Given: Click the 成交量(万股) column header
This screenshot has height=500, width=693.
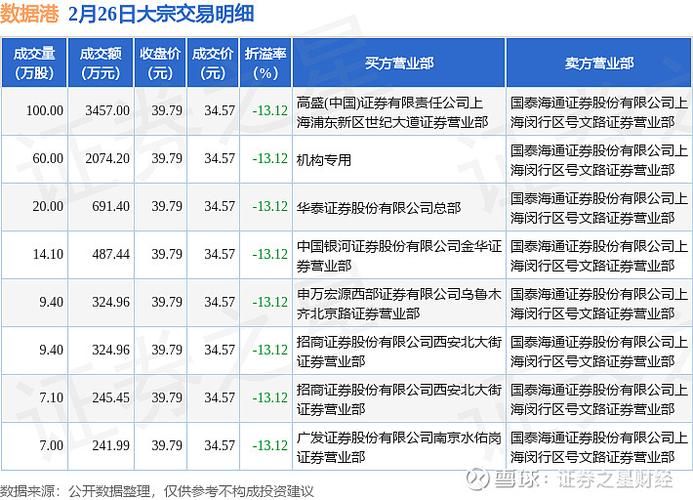Looking at the screenshot, I should click(34, 63).
